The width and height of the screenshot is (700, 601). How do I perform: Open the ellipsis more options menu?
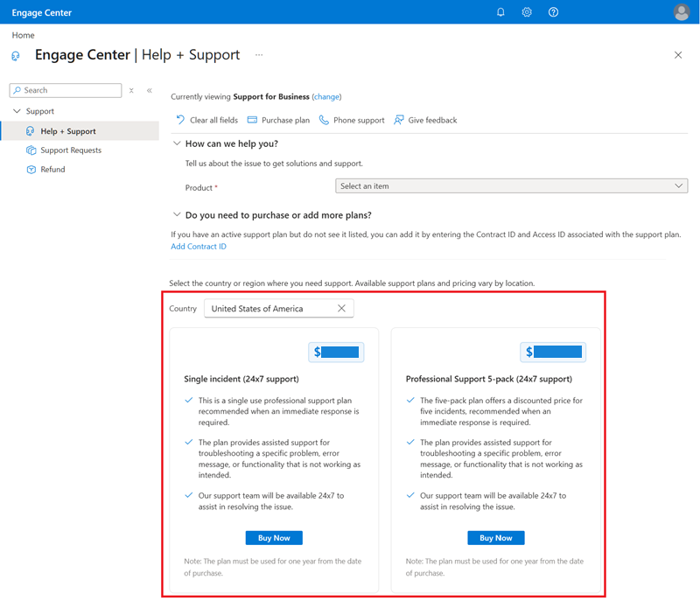(x=259, y=55)
